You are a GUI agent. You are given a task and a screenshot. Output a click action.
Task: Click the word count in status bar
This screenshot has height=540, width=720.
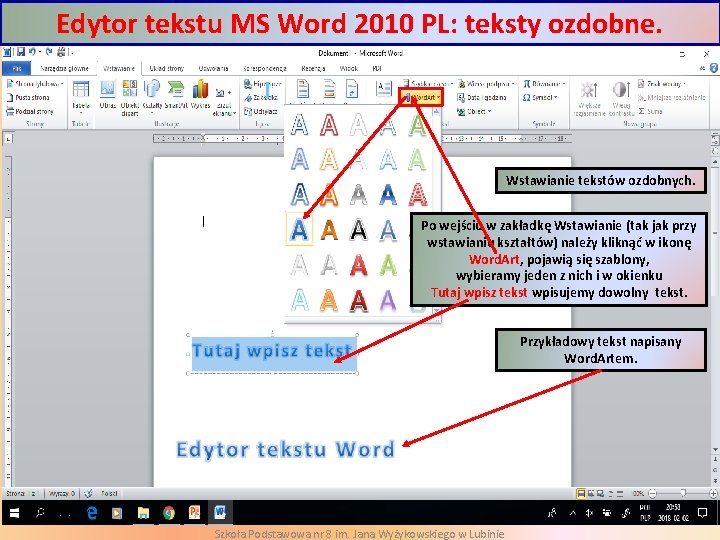coord(62,494)
